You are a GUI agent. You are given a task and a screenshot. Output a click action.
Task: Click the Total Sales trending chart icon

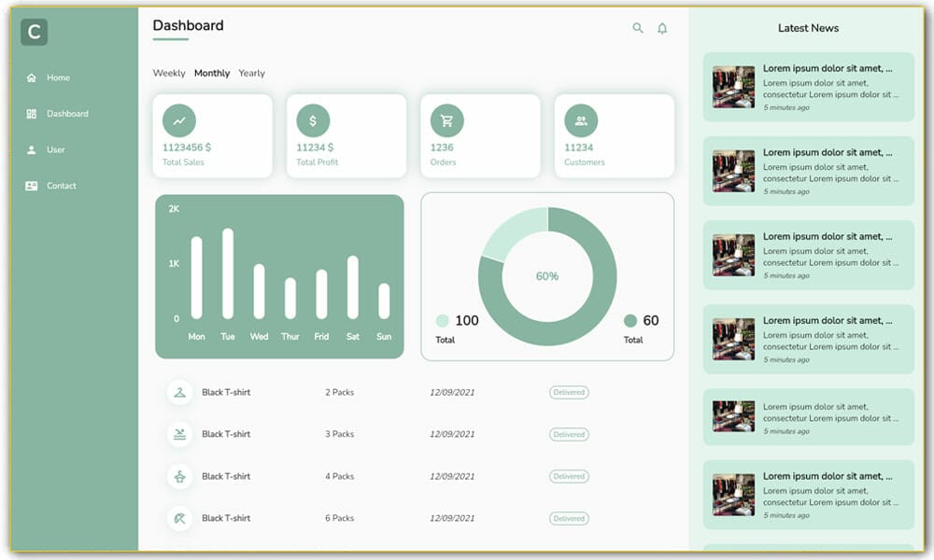pyautogui.click(x=180, y=119)
